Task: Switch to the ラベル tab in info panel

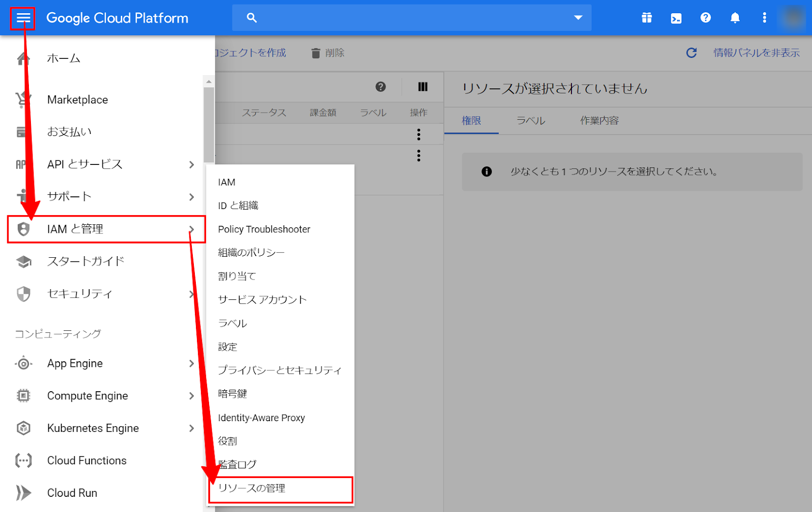Action: point(531,121)
